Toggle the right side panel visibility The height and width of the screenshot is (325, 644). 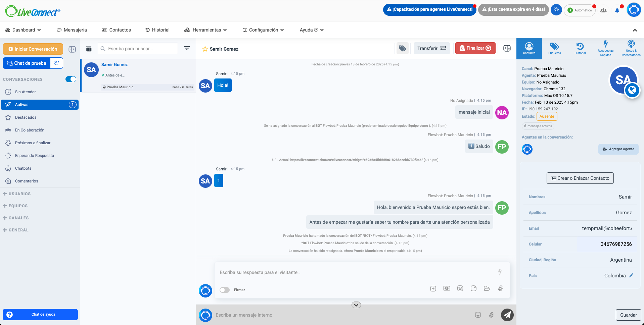click(507, 49)
